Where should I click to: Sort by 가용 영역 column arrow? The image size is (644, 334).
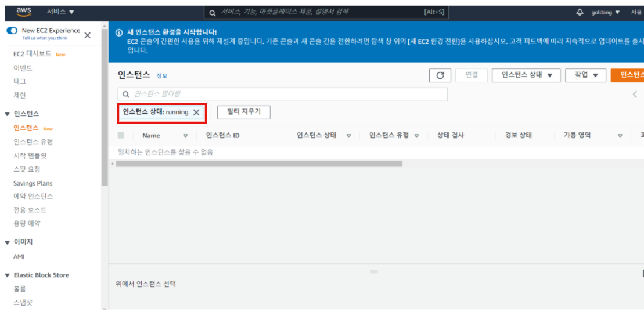coord(620,136)
